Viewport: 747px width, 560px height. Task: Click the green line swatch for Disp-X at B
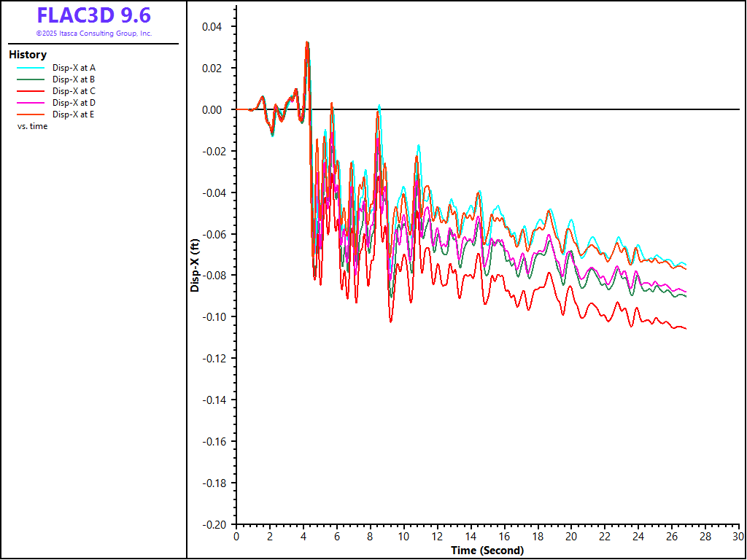tap(30, 79)
